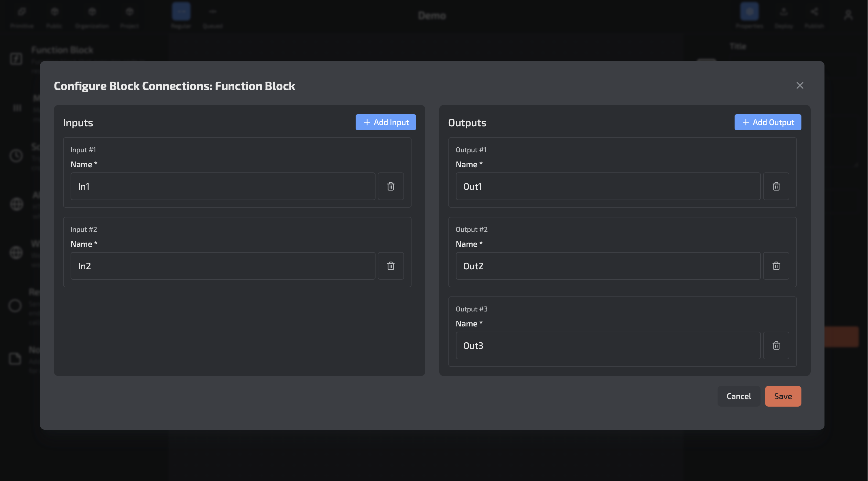The image size is (868, 481).
Task: Delete the In1 input using its trash icon
Action: coord(390,186)
